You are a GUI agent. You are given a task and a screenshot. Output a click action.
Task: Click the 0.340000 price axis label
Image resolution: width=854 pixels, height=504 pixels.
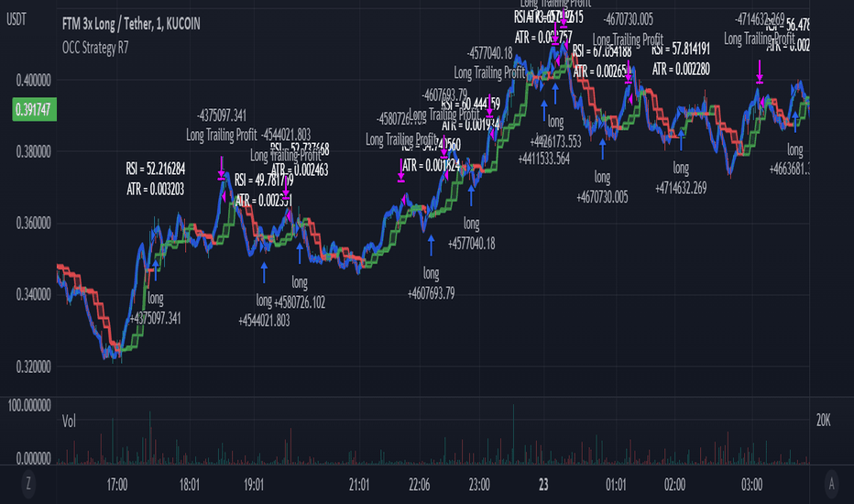pos(33,295)
